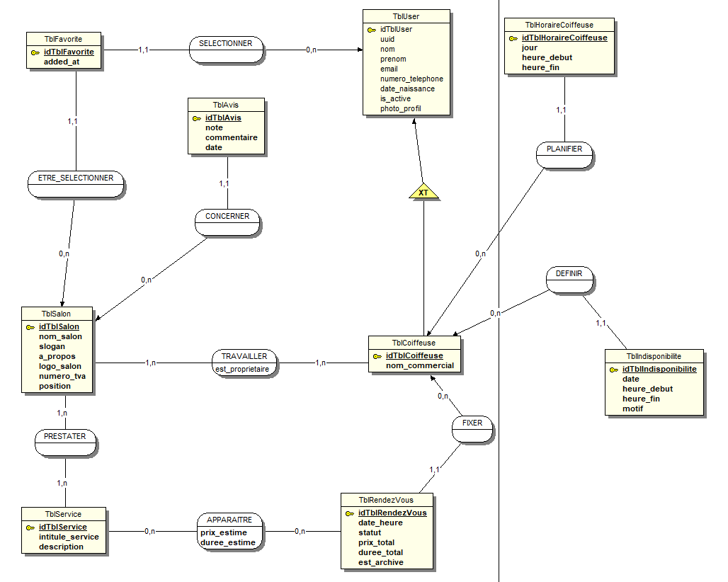Select the CONCERNER relationship

[227, 216]
